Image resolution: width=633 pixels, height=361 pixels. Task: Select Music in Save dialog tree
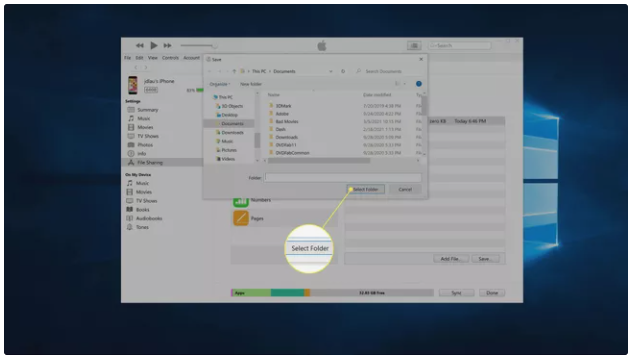(225, 141)
